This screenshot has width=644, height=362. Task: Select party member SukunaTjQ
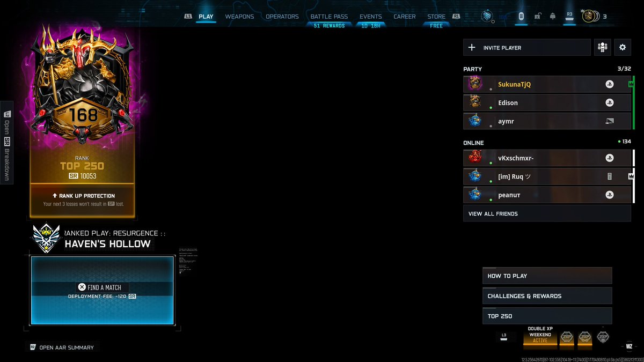click(x=547, y=84)
